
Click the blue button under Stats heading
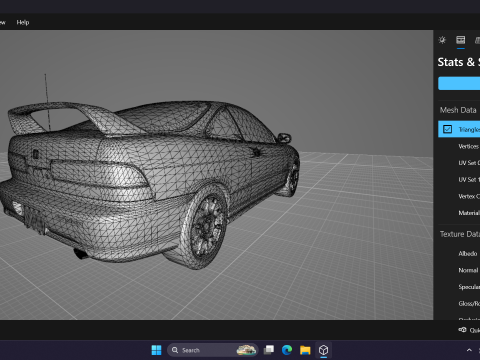click(x=459, y=83)
